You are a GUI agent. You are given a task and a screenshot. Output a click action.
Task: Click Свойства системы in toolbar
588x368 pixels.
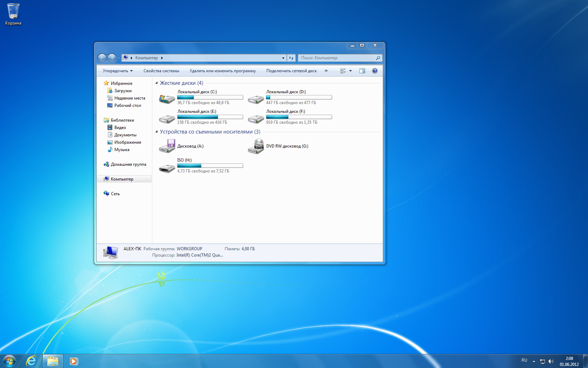point(161,71)
